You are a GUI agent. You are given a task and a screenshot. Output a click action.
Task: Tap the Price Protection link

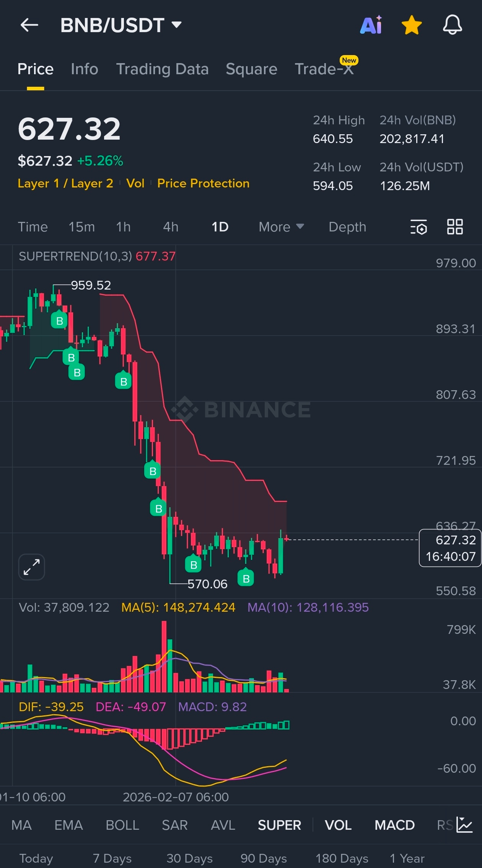click(203, 183)
